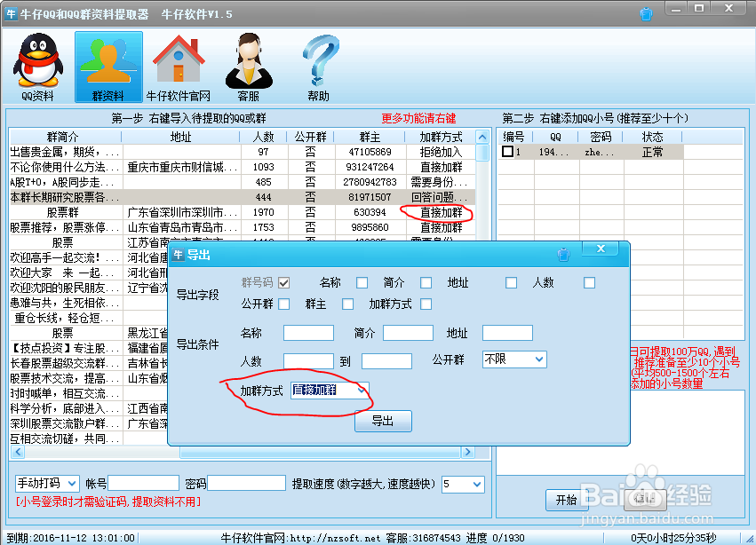The image size is (756, 545).
Task: Click the 导出 export button
Action: pyautogui.click(x=383, y=421)
